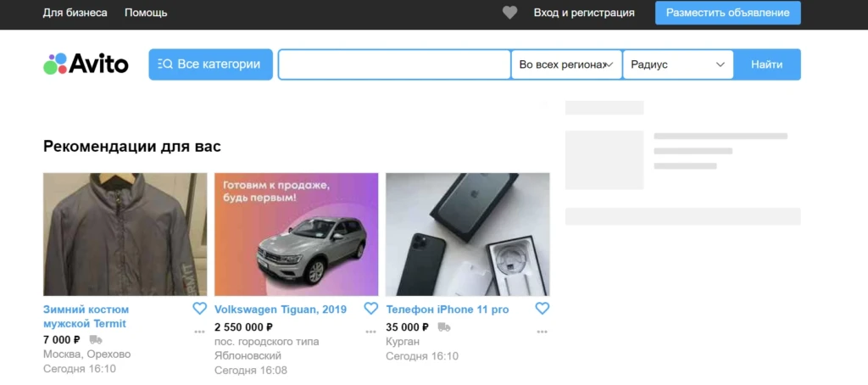Expand the Во всех регионах dropdown

566,64
